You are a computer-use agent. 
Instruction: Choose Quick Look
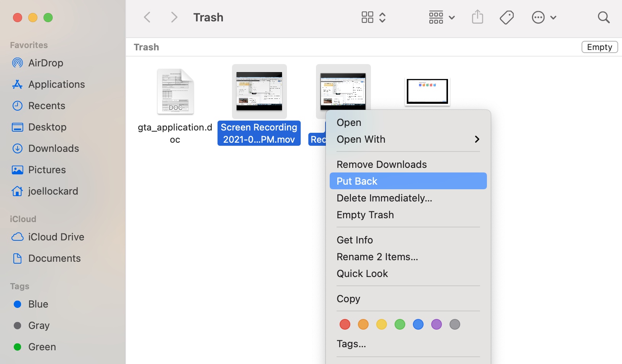tap(408, 274)
